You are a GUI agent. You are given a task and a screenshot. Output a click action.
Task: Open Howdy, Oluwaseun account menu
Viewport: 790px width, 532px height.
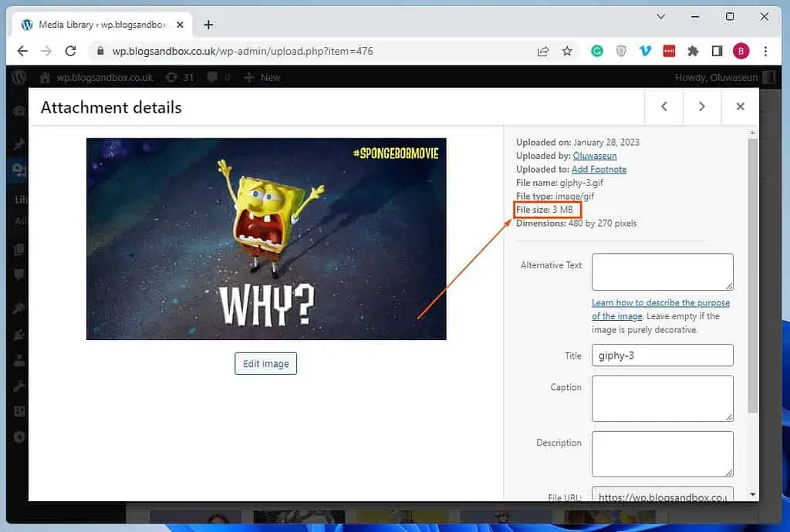click(724, 78)
